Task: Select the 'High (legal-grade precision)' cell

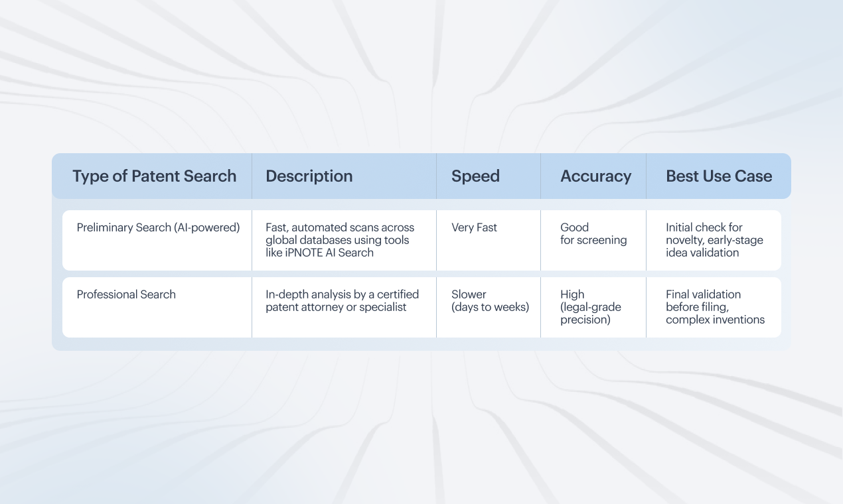Action: click(591, 307)
